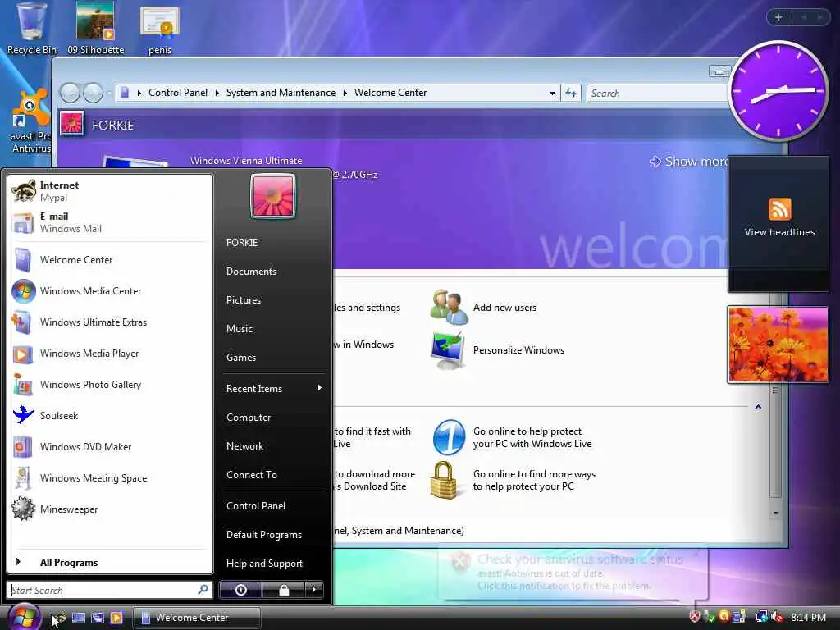Image resolution: width=840 pixels, height=630 pixels.
Task: Click Personalize Windows in Welcome Center
Action: click(498, 350)
